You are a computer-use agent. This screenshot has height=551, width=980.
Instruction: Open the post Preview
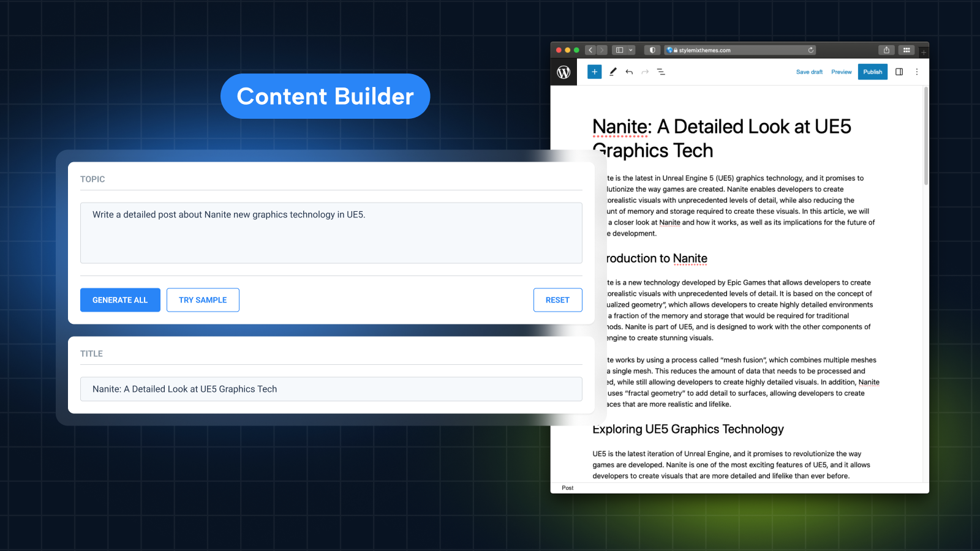click(x=841, y=72)
